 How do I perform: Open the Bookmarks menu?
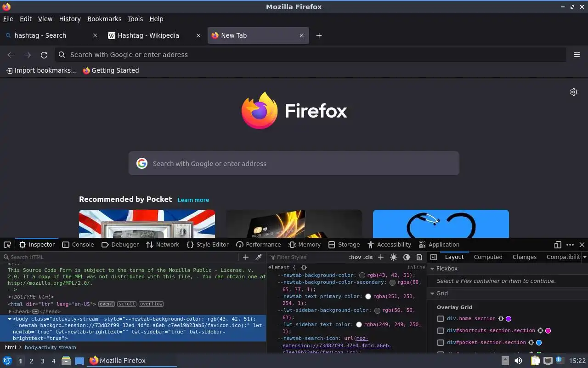[104, 19]
